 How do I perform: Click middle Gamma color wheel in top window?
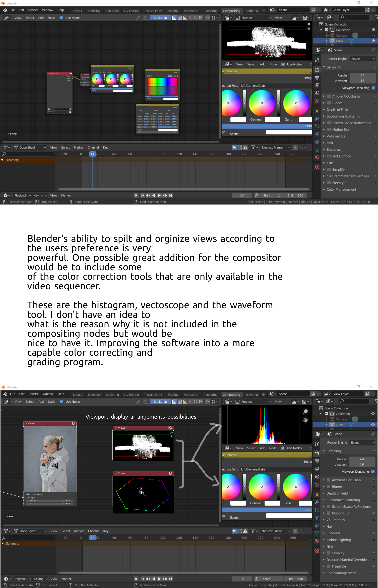coord(262,103)
